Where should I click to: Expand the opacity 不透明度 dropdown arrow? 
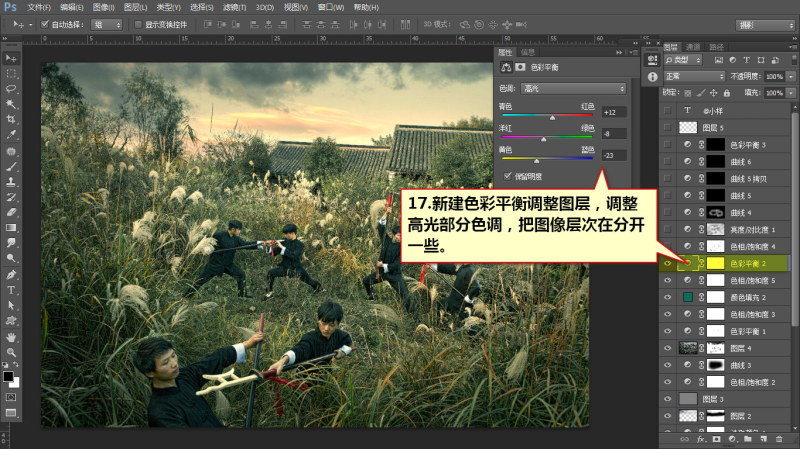[791, 76]
